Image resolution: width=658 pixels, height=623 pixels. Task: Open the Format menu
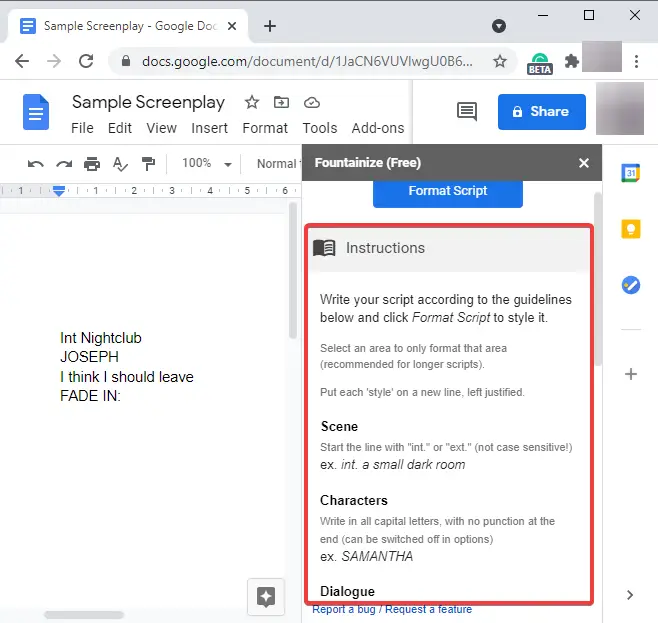(x=265, y=128)
